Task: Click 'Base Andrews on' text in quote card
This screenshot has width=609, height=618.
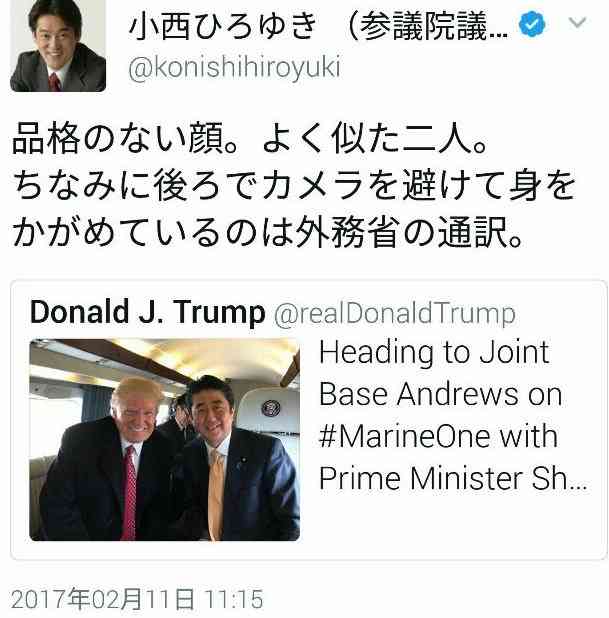Action: pos(440,394)
